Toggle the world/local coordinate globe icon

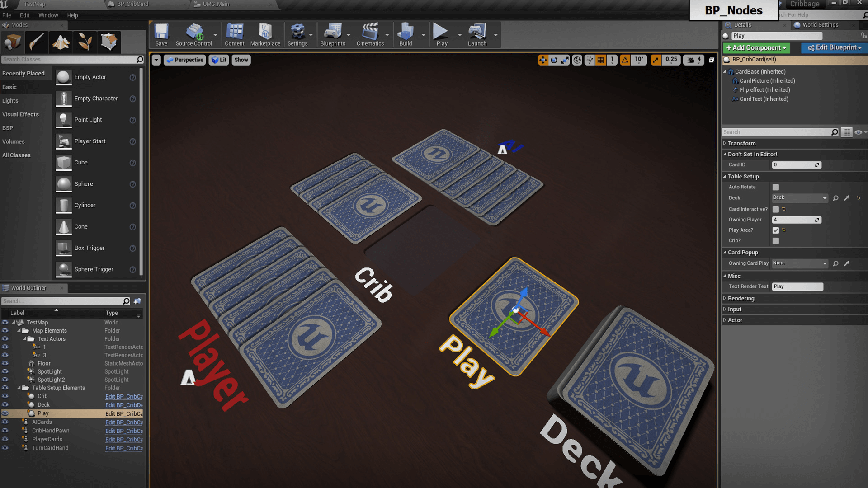[577, 60]
